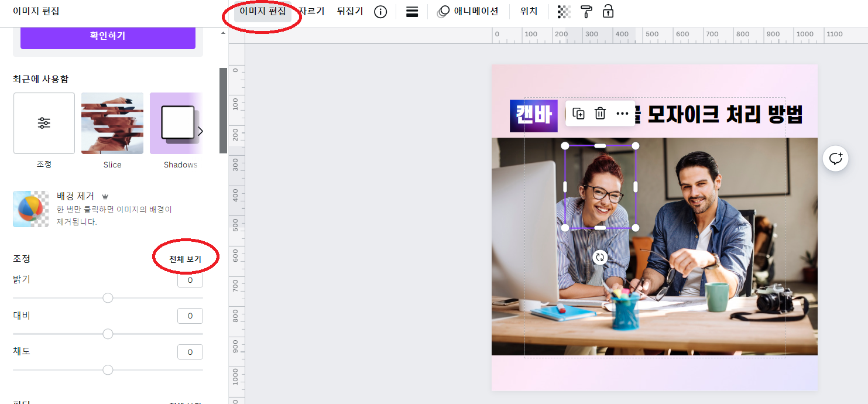Image resolution: width=868 pixels, height=404 pixels.
Task: Click the side panel scrollbar thumb
Action: (223, 110)
